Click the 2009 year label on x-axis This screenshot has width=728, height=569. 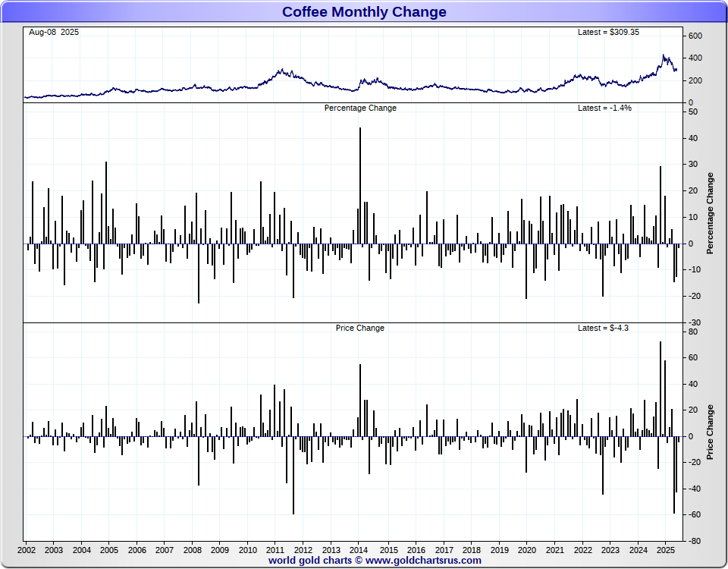pyautogui.click(x=220, y=550)
